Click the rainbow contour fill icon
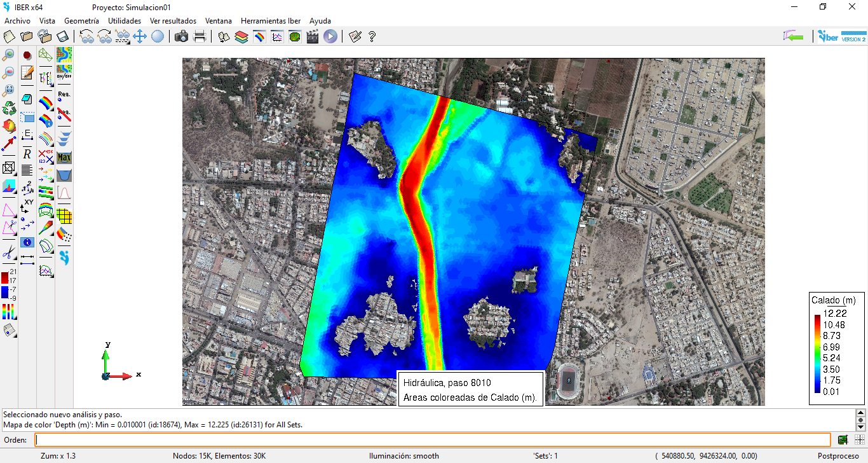Viewport: 868px width, 463px height. (46, 102)
